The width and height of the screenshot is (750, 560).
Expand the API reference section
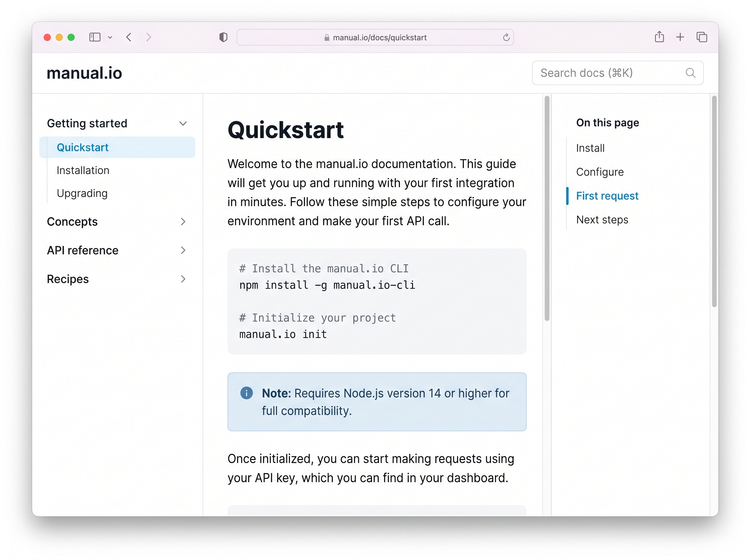117,251
